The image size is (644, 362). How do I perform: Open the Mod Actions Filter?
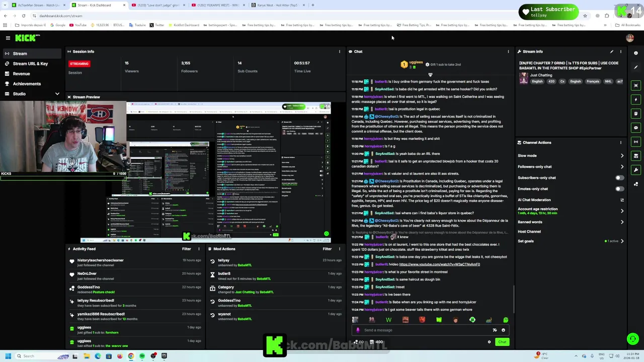(327, 249)
